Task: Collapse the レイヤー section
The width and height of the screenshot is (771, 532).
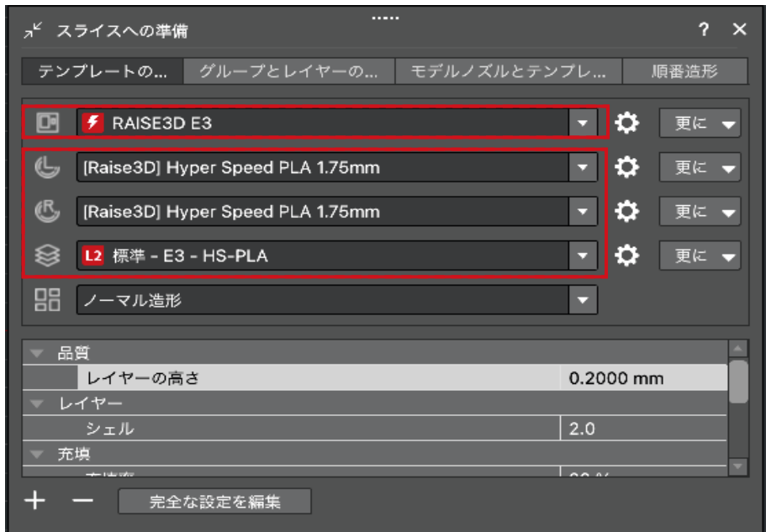Action: pyautogui.click(x=37, y=403)
